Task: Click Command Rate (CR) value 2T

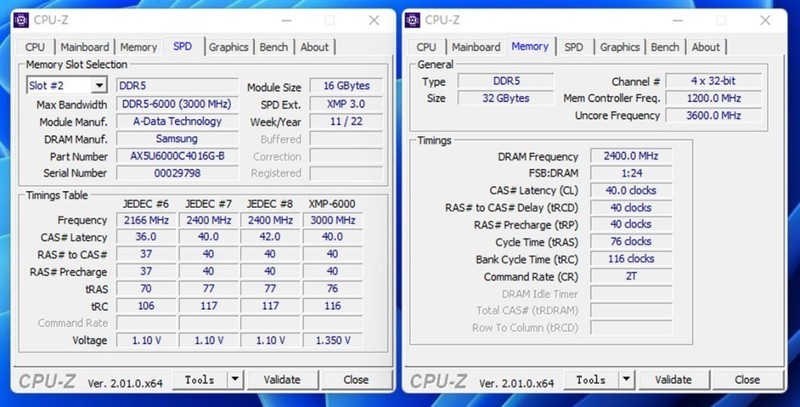Action: click(631, 276)
